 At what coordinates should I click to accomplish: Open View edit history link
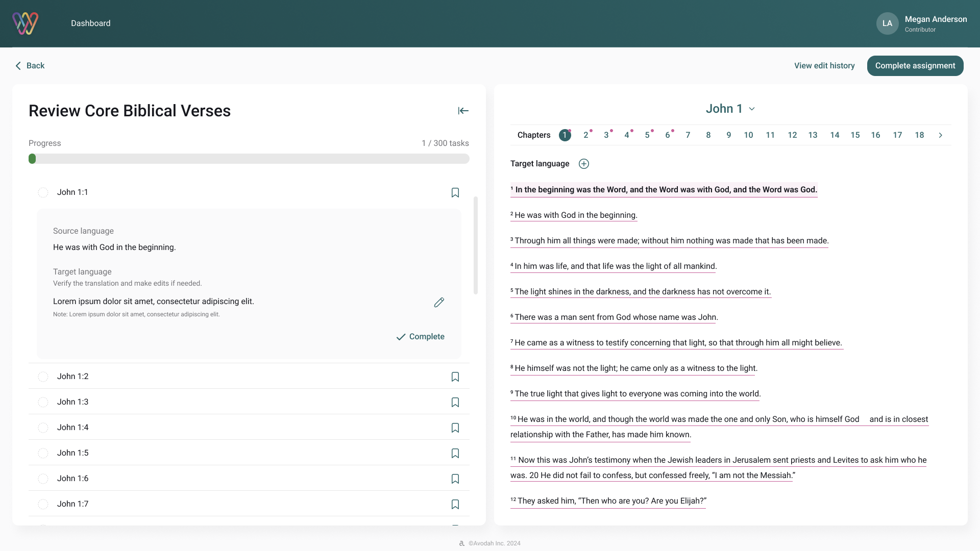pos(824,66)
